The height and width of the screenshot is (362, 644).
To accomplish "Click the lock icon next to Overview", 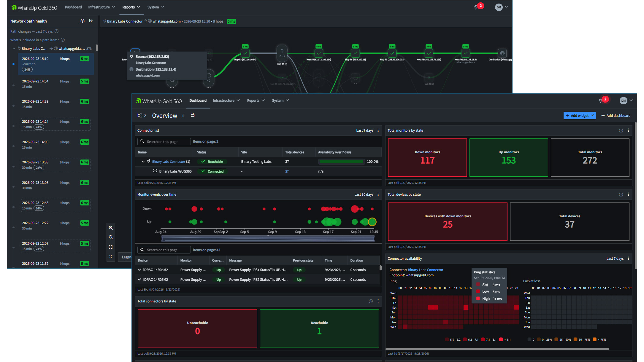I will tap(193, 115).
